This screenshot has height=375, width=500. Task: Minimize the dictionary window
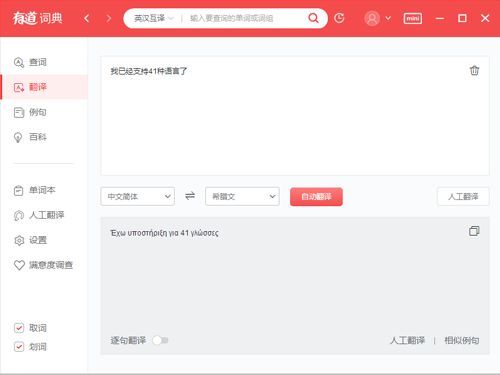440,18
